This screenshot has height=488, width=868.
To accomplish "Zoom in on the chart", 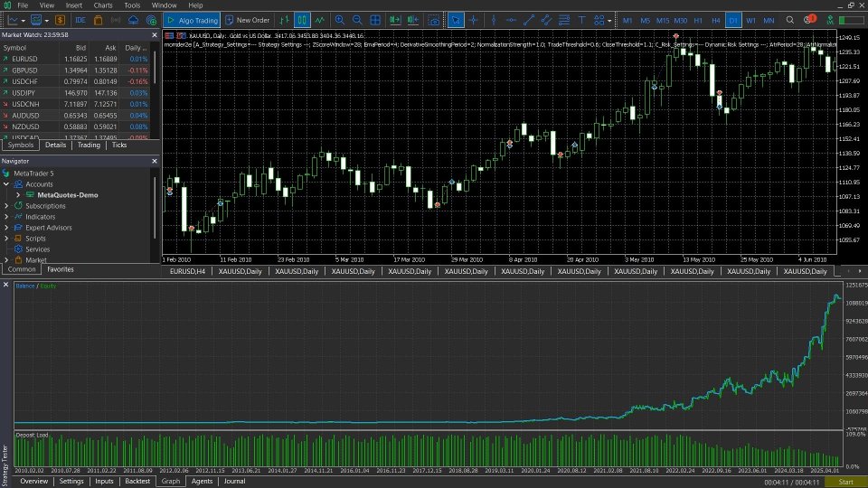I will click(339, 21).
